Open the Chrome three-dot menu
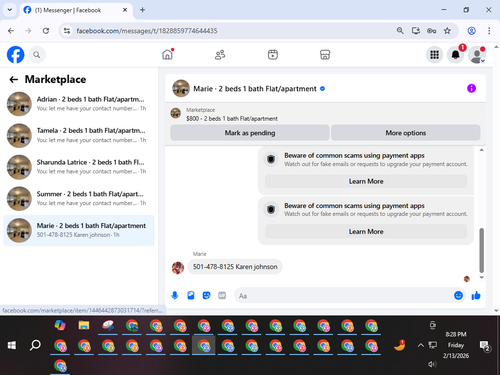Screen dimensions: 500x375 pyautogui.click(x=489, y=31)
